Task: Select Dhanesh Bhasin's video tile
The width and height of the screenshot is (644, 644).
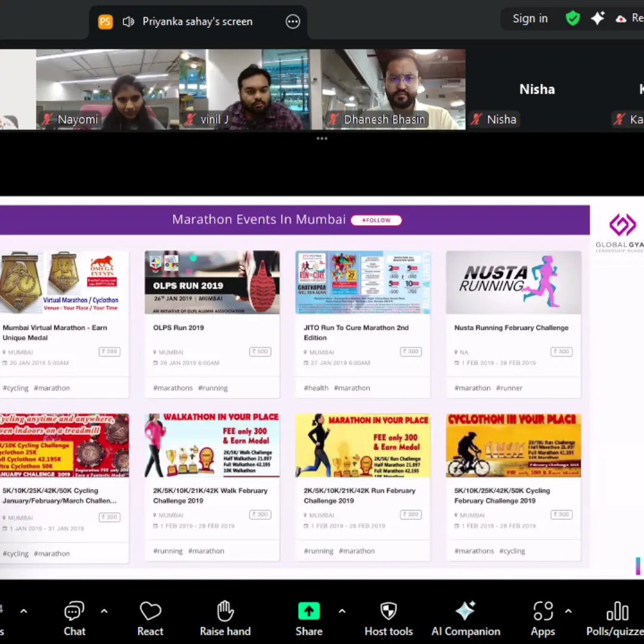Action: pos(394,89)
